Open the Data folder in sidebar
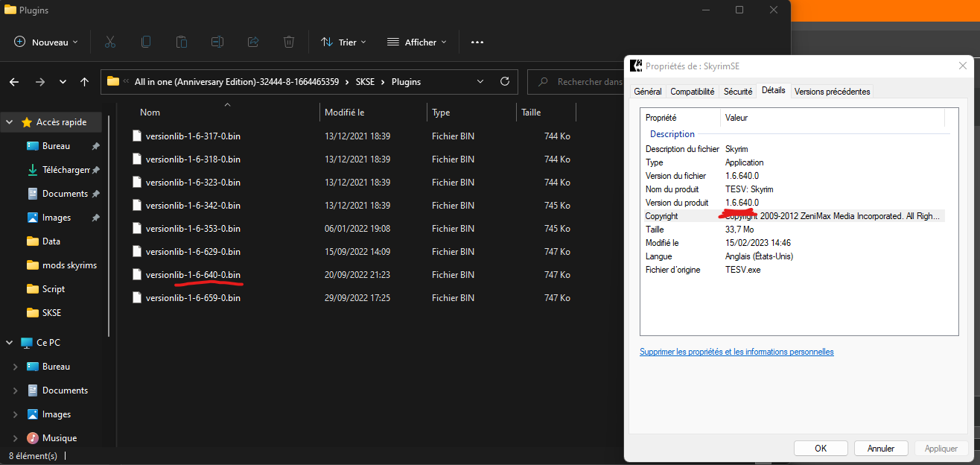980x465 pixels. tap(51, 241)
